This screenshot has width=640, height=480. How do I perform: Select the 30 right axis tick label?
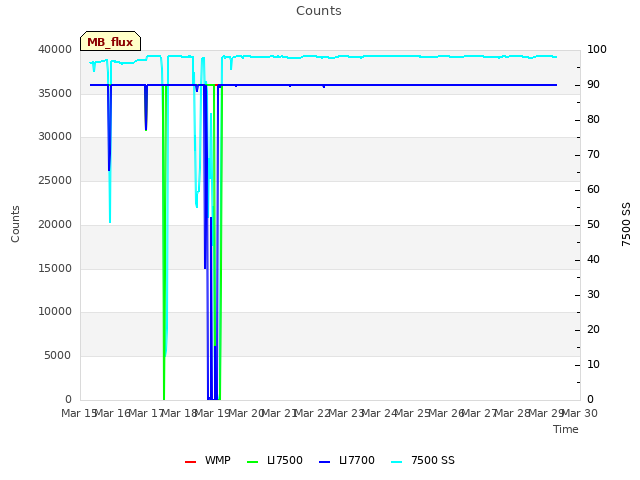click(x=593, y=294)
